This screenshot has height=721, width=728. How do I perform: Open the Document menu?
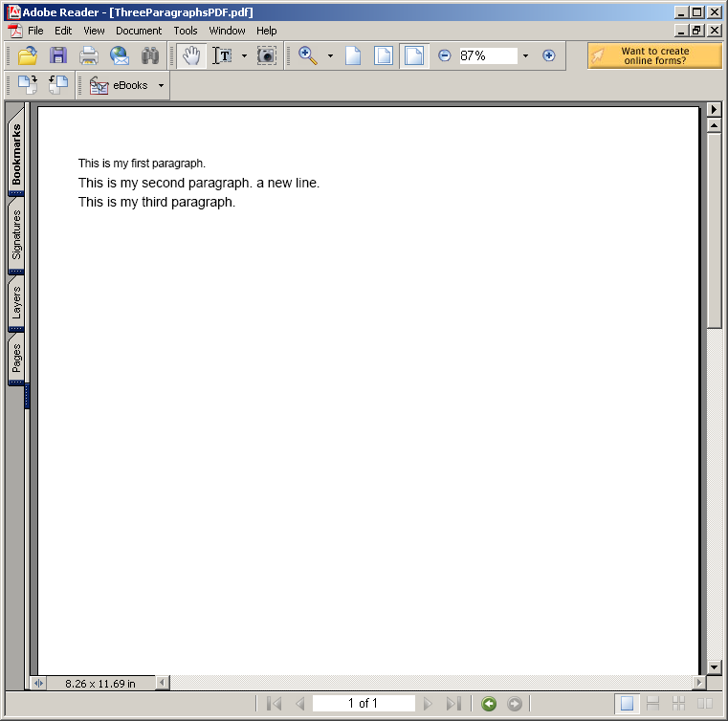(x=139, y=31)
